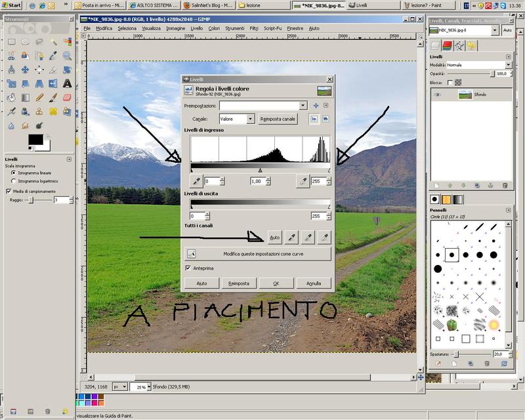
Task: Select the Move tool
Action: [x=25, y=70]
